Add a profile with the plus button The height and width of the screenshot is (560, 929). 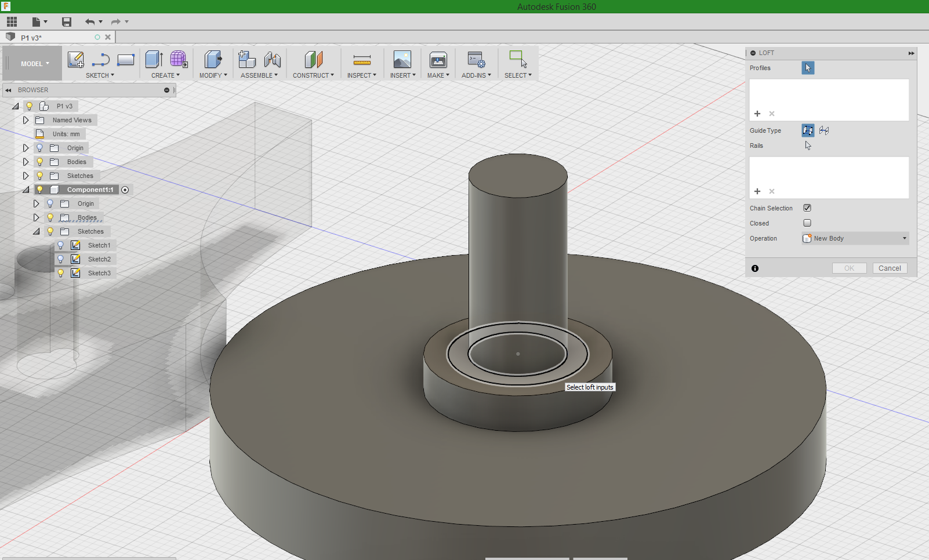click(x=757, y=114)
